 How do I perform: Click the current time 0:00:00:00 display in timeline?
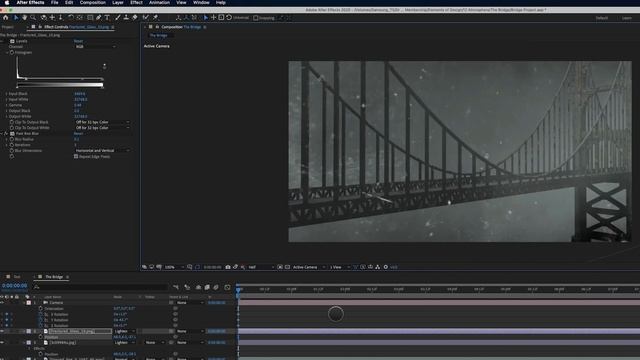pos(14,286)
